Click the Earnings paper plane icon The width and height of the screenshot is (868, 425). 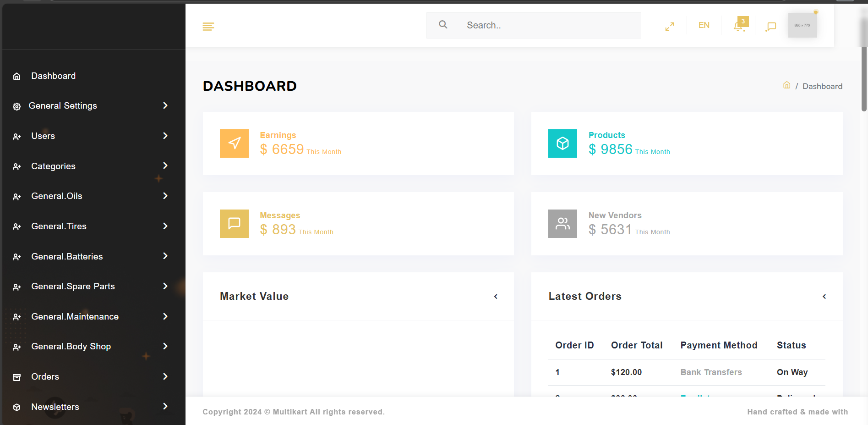tap(234, 144)
